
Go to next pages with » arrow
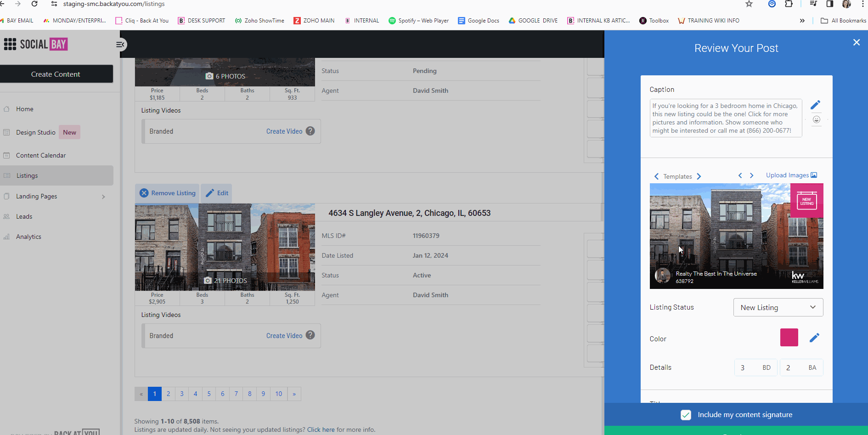[294, 394]
